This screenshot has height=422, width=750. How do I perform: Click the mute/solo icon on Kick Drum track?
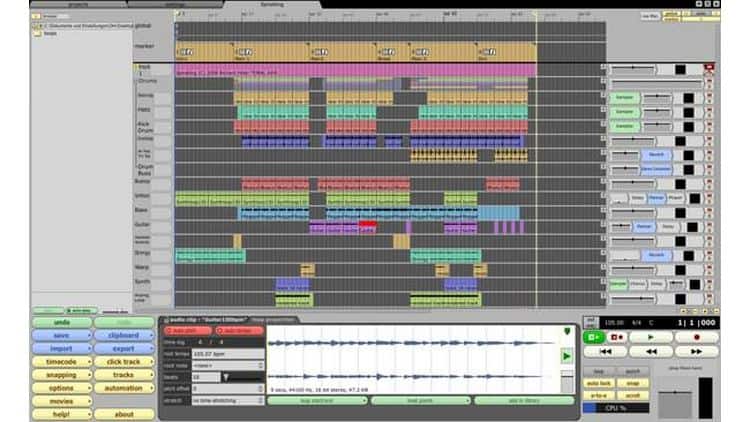click(x=709, y=126)
